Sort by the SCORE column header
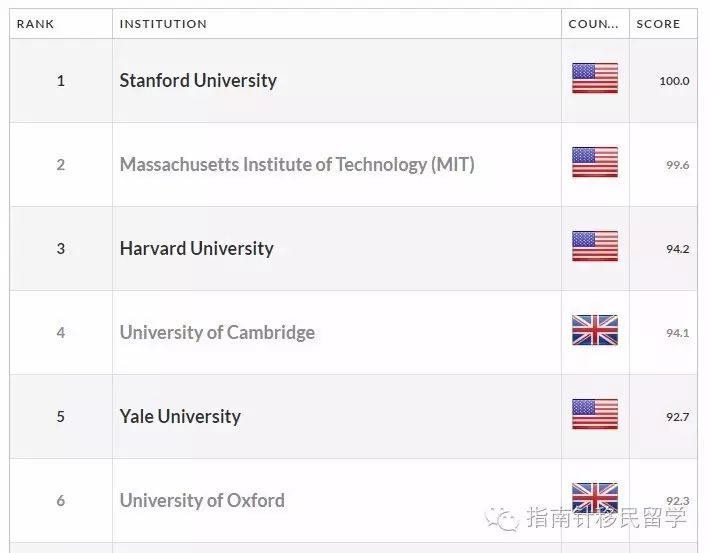 [658, 24]
